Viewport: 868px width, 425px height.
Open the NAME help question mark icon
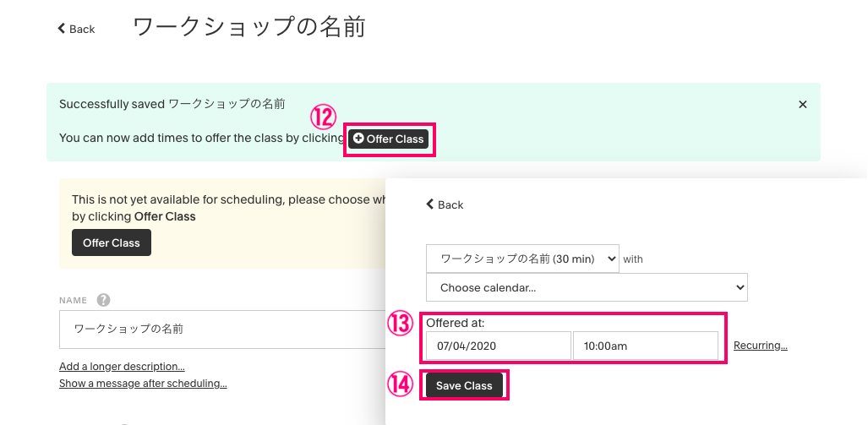click(x=103, y=300)
